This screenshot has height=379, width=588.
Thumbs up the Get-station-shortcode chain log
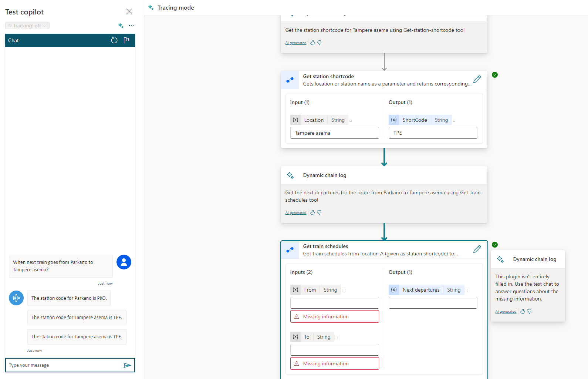pyautogui.click(x=312, y=43)
